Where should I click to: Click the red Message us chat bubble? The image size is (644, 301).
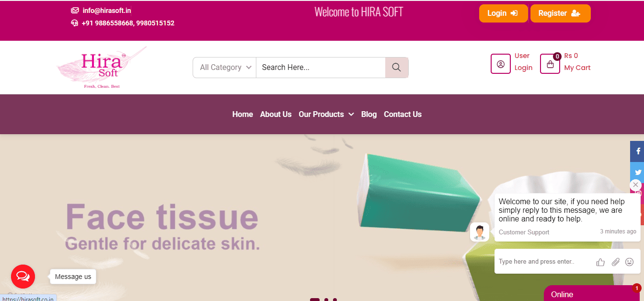23,277
